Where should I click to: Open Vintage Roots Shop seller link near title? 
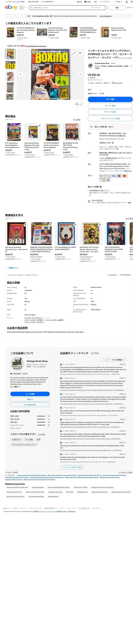(x=102, y=63)
